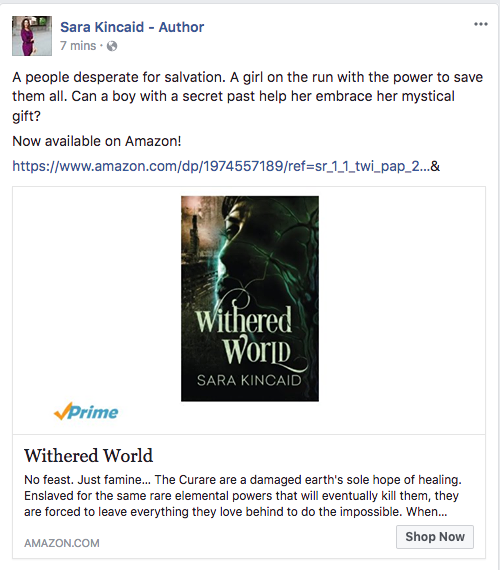The height and width of the screenshot is (570, 500).
Task: Open the post options ellipsis menu
Action: [x=480, y=24]
